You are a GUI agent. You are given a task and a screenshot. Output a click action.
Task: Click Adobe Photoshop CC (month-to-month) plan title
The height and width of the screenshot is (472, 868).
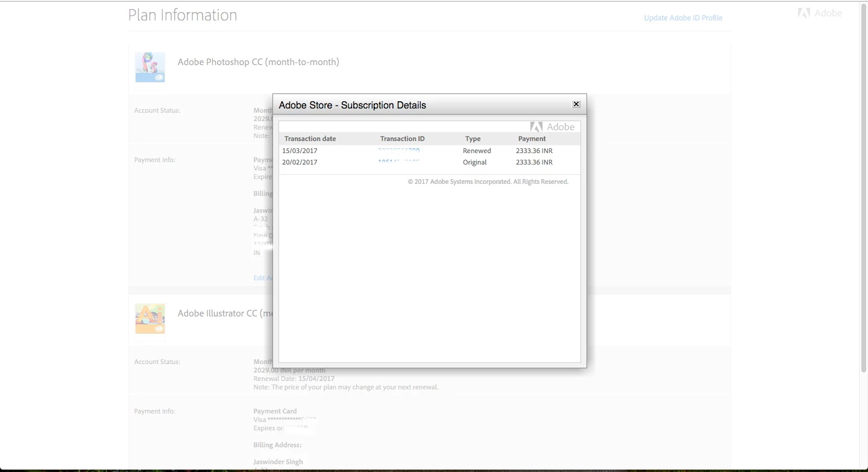(x=258, y=62)
